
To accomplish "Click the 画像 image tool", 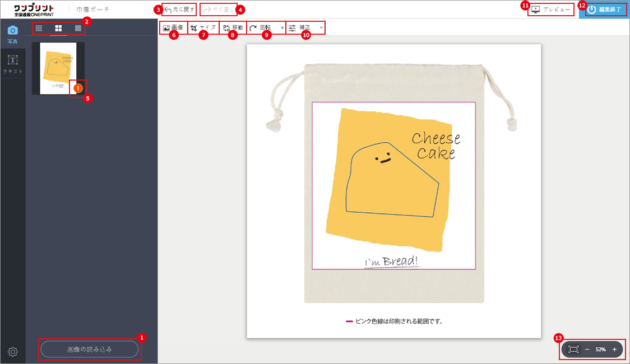I will tap(173, 27).
